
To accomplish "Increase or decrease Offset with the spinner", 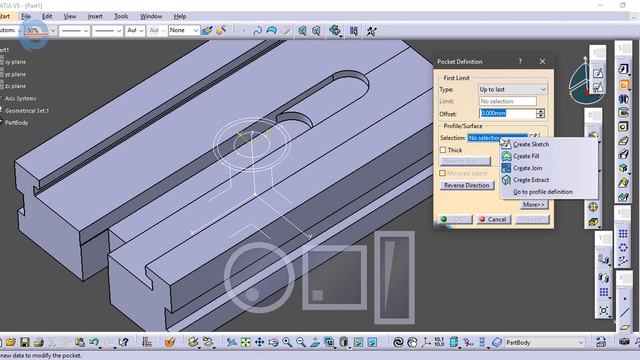I will click(x=540, y=113).
